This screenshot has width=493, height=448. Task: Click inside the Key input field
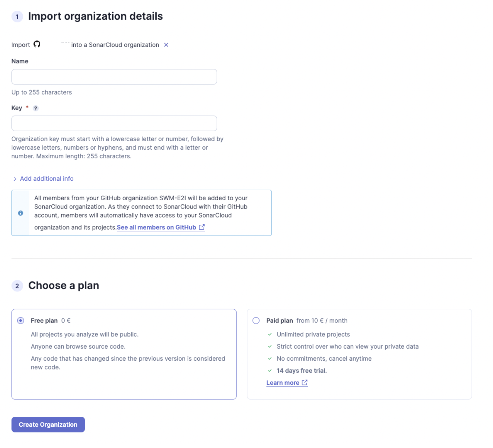114,123
